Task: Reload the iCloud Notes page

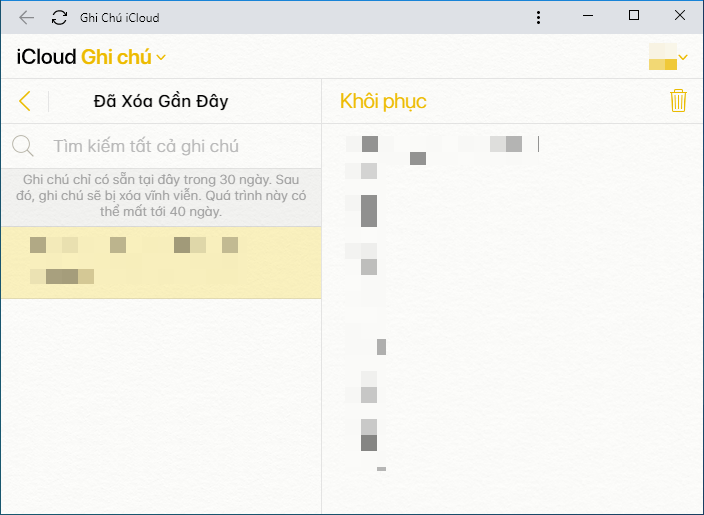Action: pyautogui.click(x=59, y=18)
